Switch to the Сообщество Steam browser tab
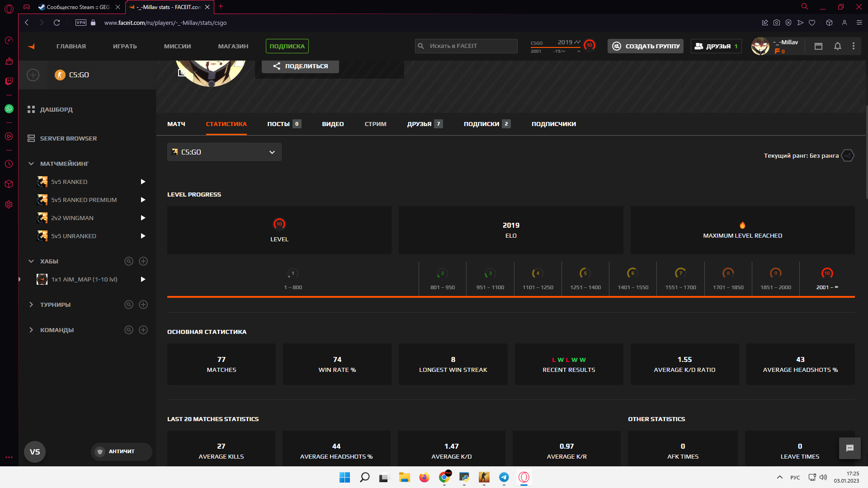 point(79,7)
